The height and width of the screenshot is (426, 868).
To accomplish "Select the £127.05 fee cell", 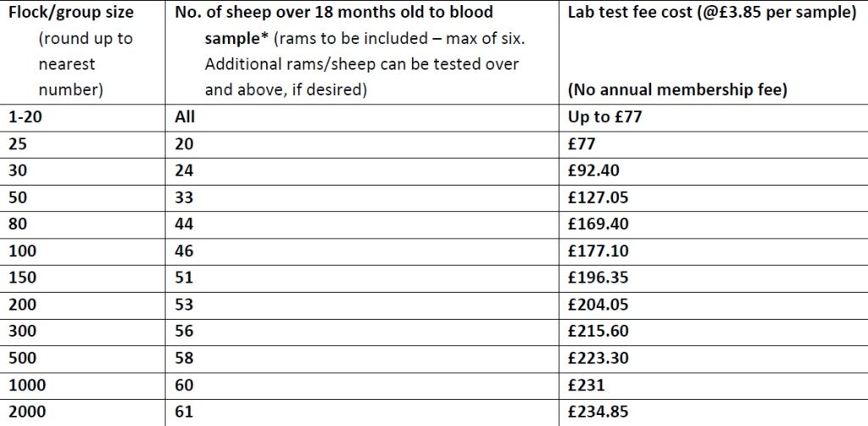I will point(598,198).
